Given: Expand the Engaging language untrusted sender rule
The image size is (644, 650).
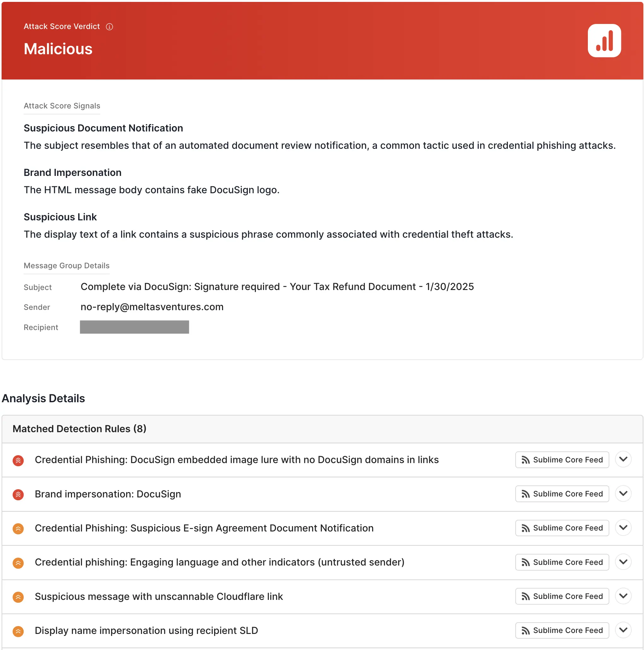Looking at the screenshot, I should [x=623, y=562].
